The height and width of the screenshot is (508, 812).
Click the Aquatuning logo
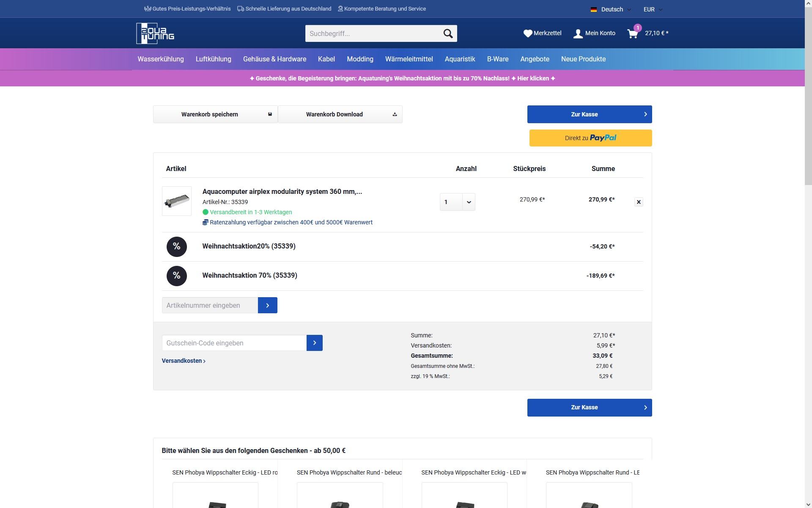(155, 33)
